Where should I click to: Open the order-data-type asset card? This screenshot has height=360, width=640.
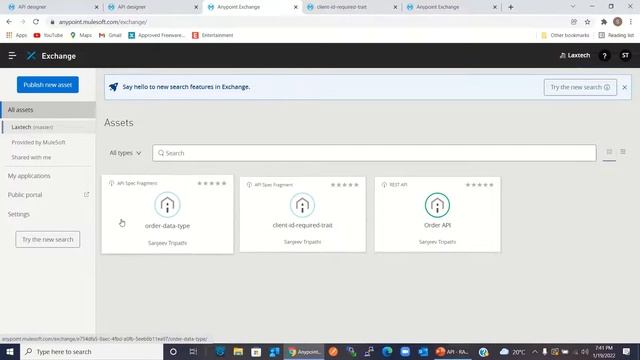click(x=167, y=214)
